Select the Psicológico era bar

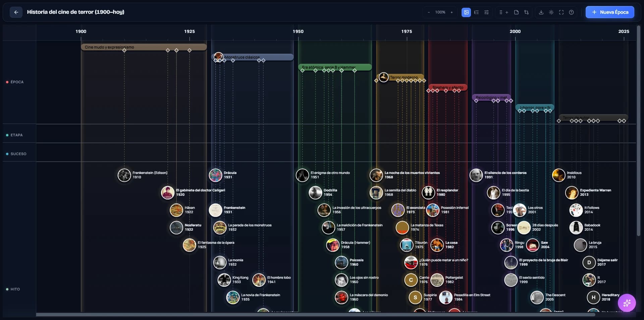click(491, 97)
